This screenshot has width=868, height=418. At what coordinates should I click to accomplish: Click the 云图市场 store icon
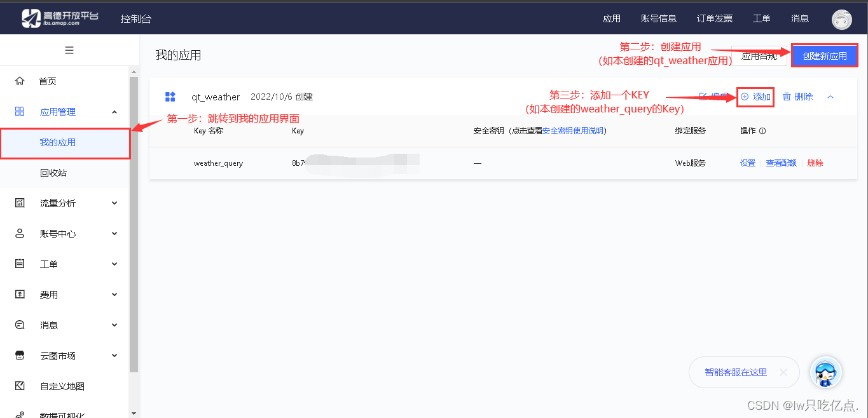(x=20, y=355)
